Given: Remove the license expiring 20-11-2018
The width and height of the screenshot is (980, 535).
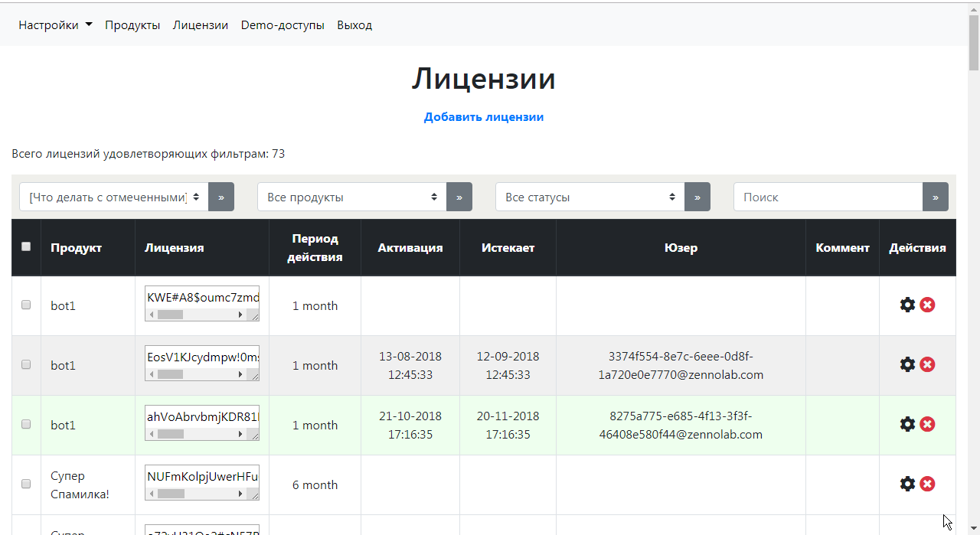Looking at the screenshot, I should pyautogui.click(x=927, y=424).
